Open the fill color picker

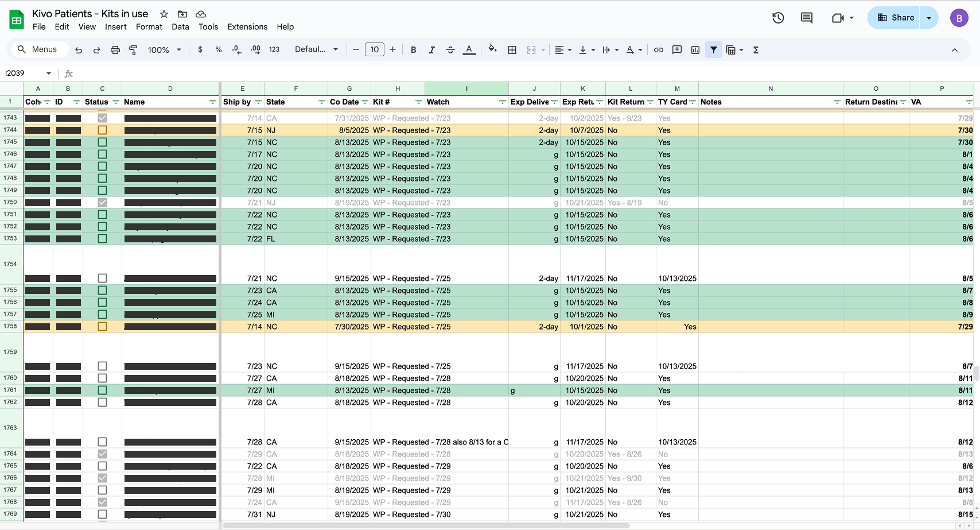[x=492, y=49]
